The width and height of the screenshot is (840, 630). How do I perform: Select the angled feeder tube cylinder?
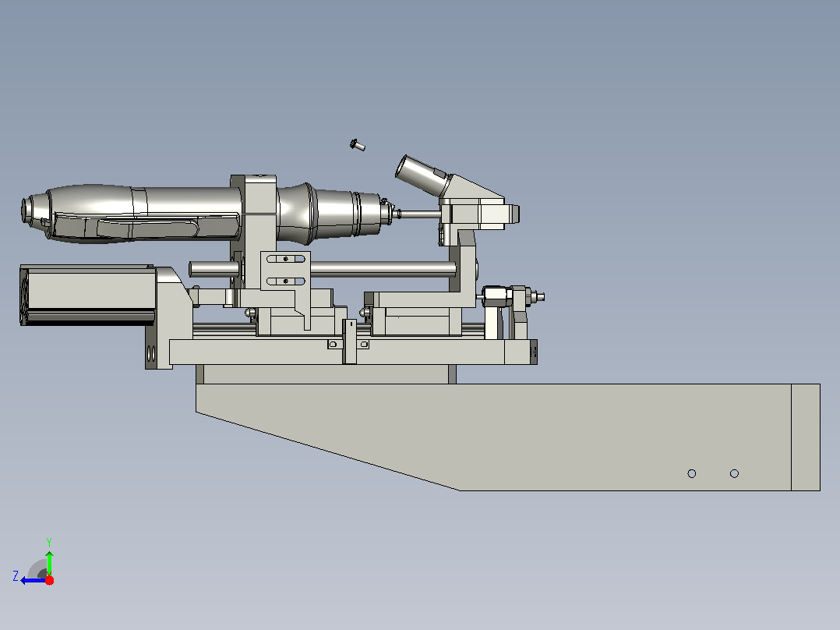(421, 175)
